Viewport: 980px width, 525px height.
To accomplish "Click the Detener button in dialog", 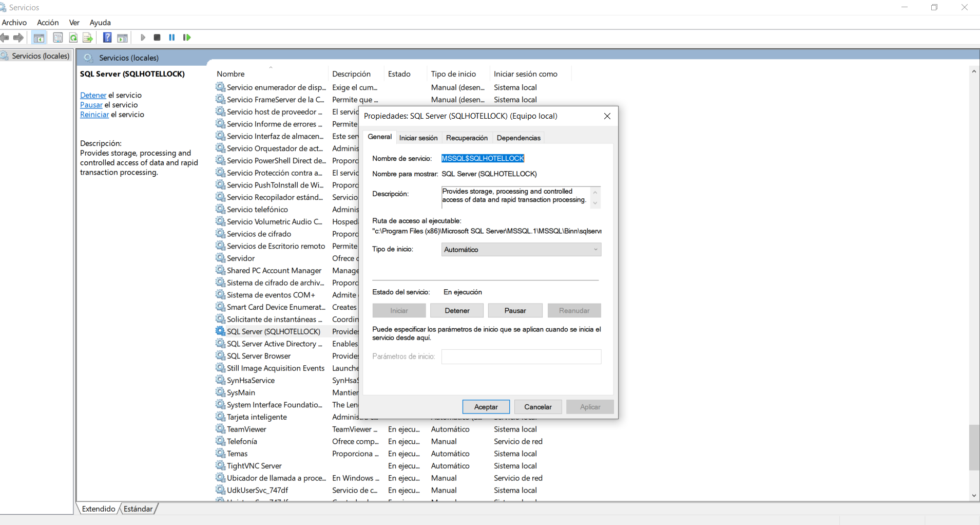I will (x=457, y=311).
